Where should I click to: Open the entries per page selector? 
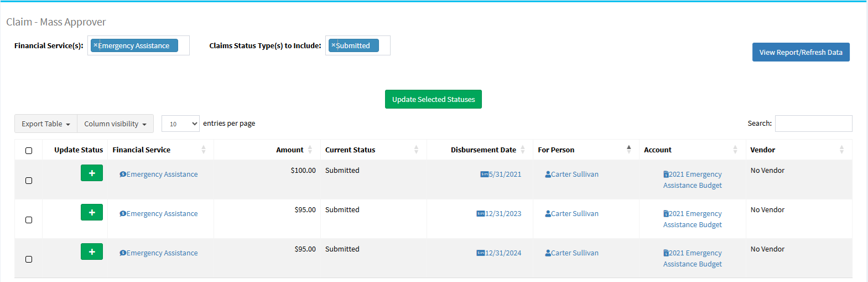click(180, 124)
